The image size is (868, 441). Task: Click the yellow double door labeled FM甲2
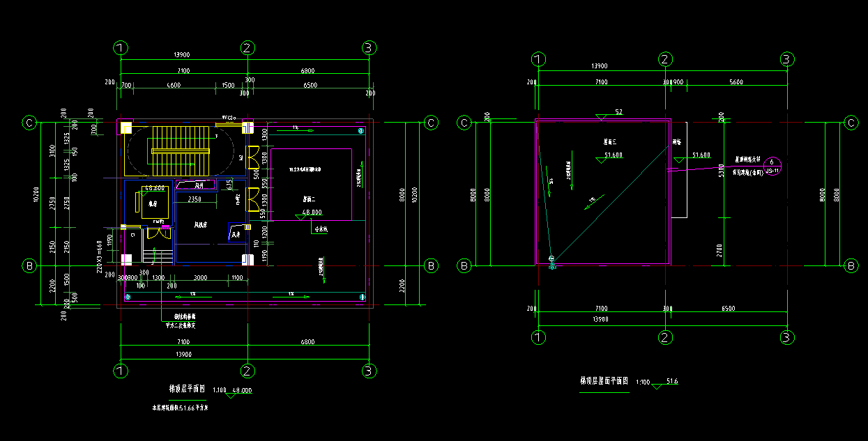161,233
